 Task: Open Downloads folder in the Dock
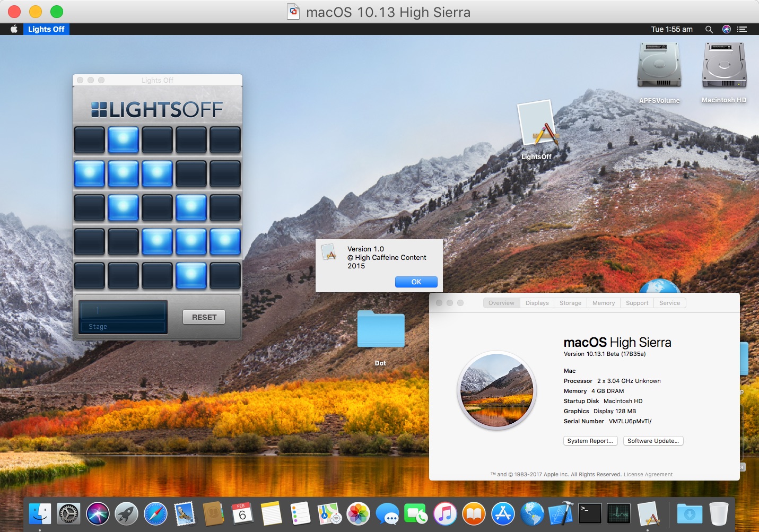pyautogui.click(x=690, y=513)
